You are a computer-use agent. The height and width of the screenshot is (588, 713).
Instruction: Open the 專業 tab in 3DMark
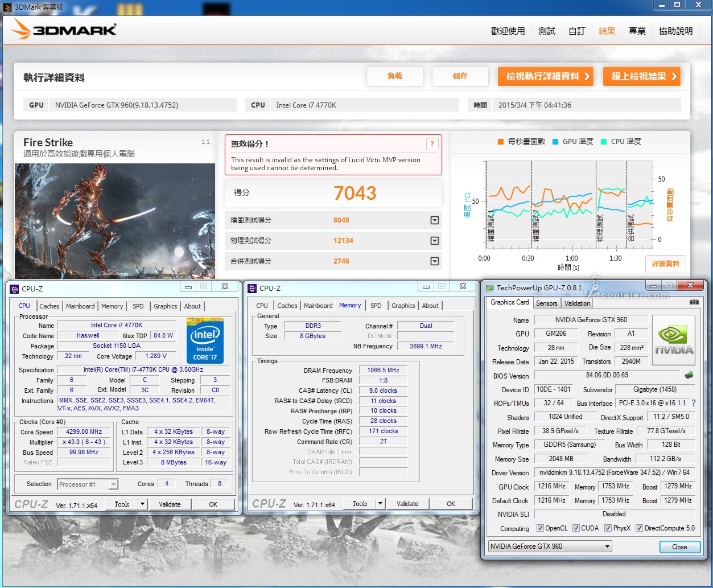coord(637,31)
